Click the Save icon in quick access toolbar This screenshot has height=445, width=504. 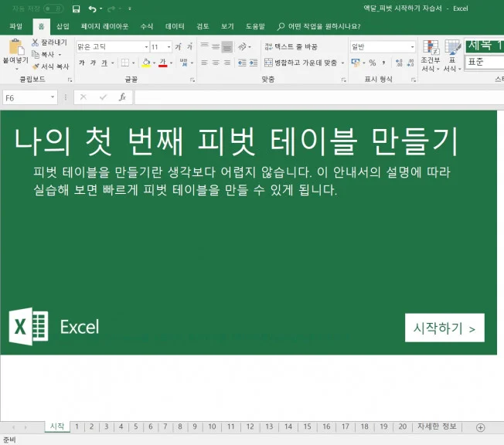click(76, 8)
